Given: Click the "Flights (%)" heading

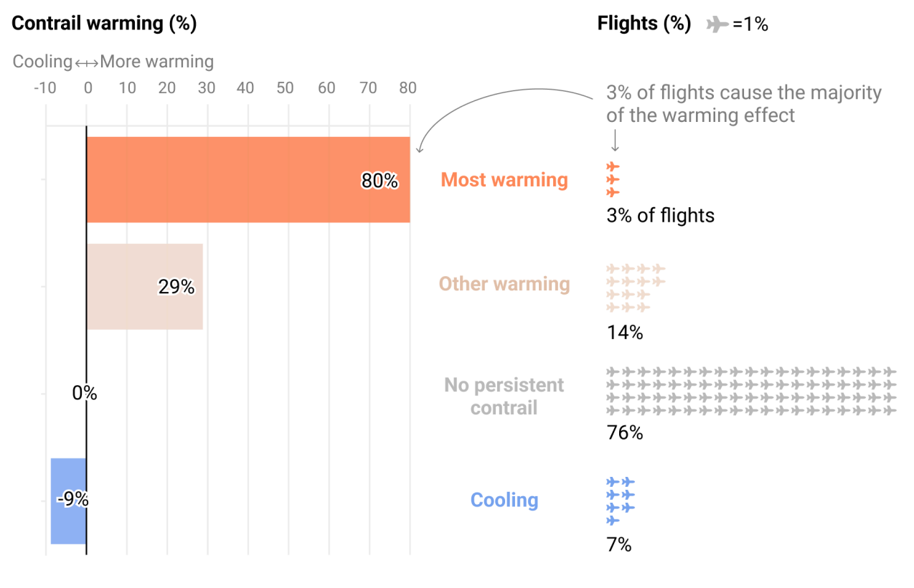Looking at the screenshot, I should [x=644, y=24].
